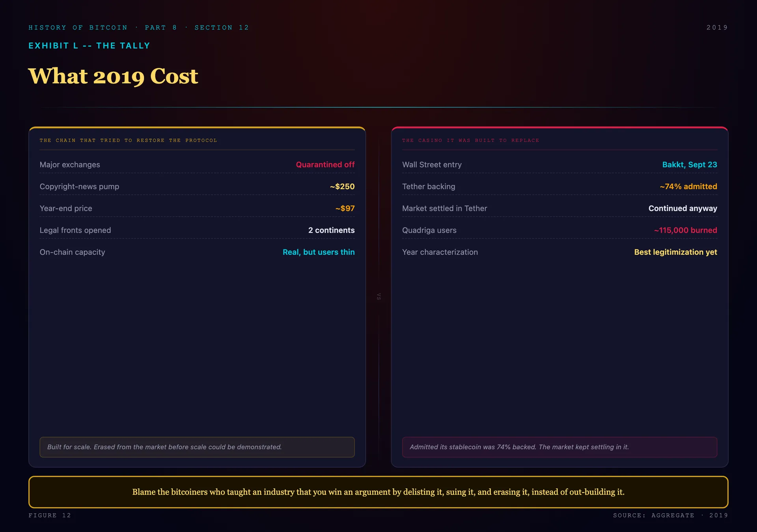757x532 pixels.
Task: Select the 'Exhibit L -- The Tally' subtitle
Action: pos(89,46)
